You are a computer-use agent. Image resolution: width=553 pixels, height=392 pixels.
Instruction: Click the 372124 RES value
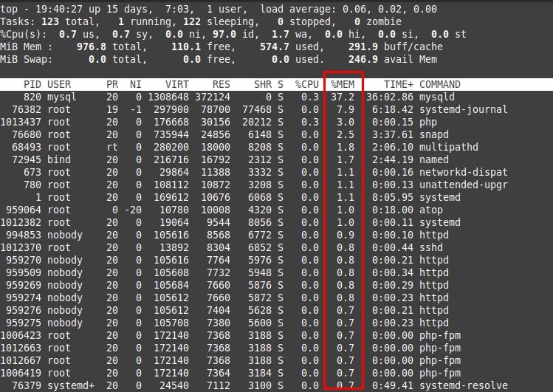coord(213,97)
